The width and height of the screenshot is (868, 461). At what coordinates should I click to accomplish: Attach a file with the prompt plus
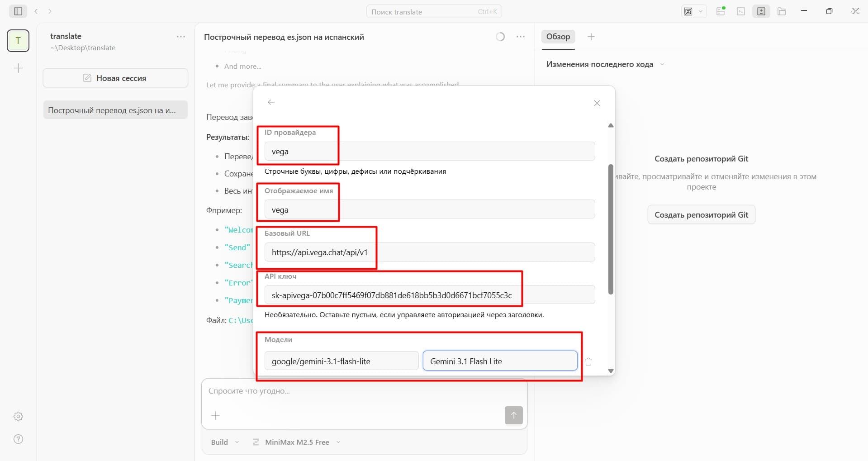pos(216,415)
